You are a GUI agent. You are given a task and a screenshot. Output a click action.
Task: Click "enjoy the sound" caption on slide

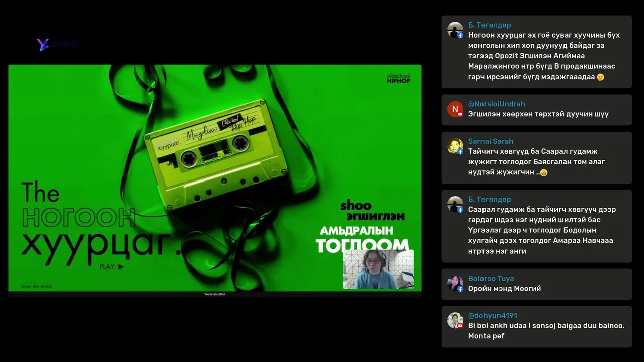click(36, 286)
